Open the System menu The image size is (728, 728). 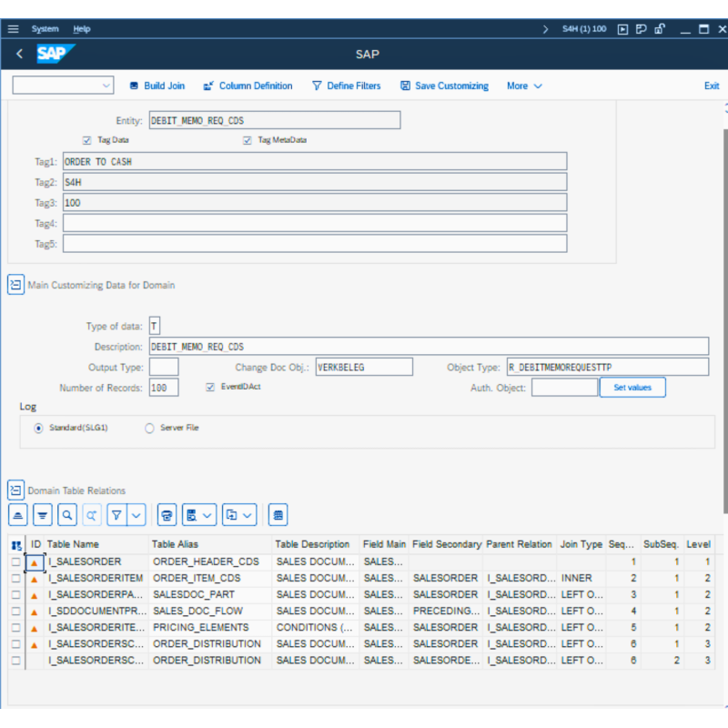point(45,29)
